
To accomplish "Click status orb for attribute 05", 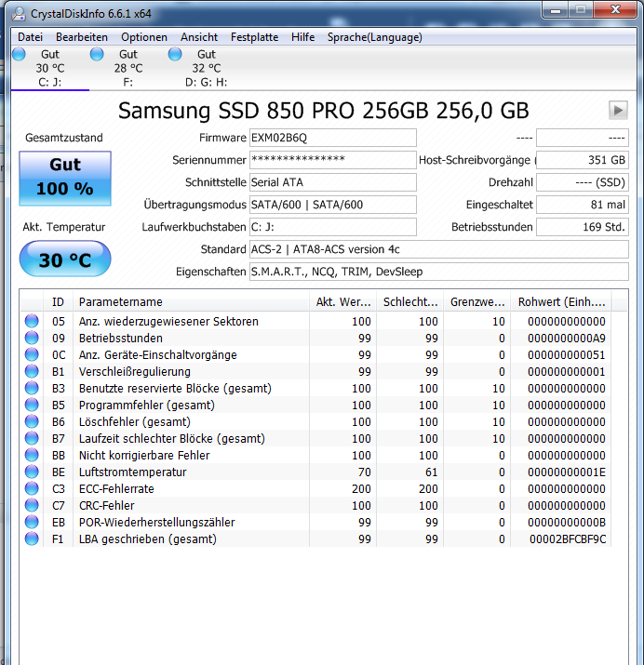I will pos(32,321).
